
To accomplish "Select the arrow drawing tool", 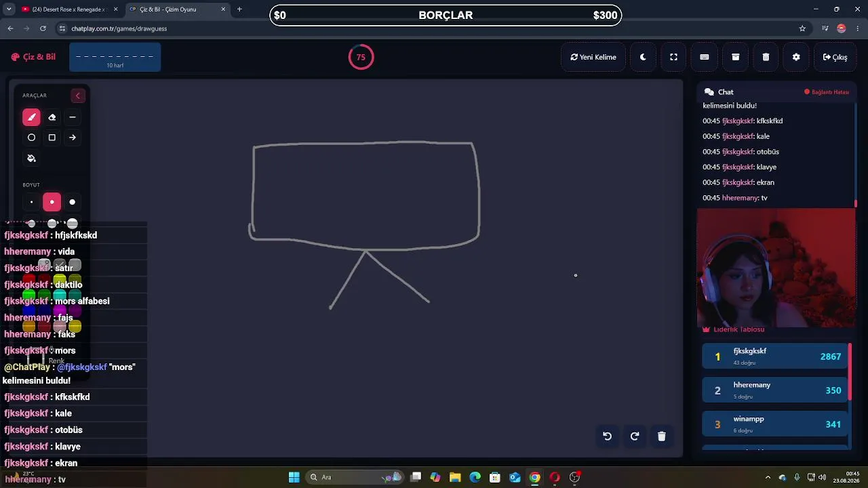I will (73, 138).
